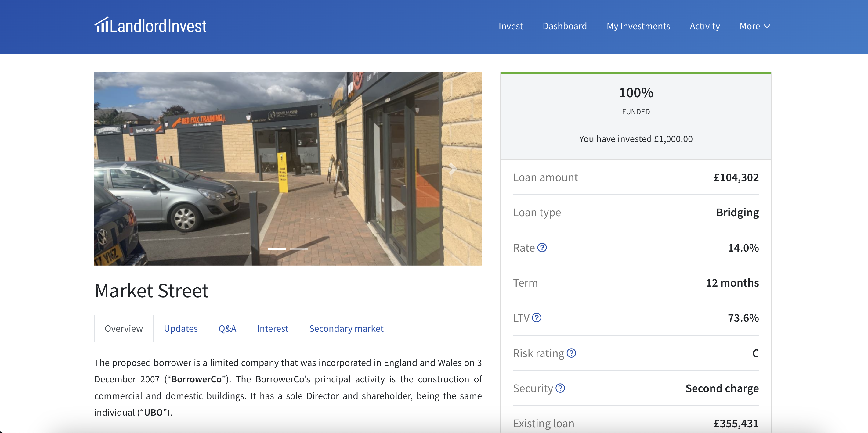Click the LandlordInvest logo

[x=150, y=26]
